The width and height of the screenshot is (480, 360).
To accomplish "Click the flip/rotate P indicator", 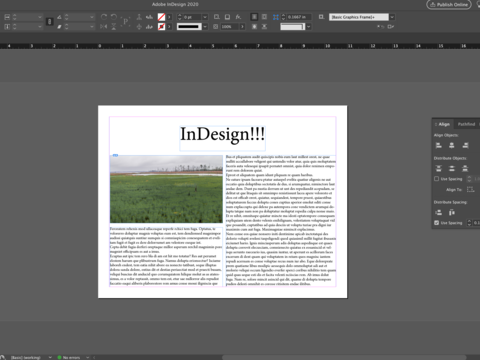I will click(x=125, y=22).
